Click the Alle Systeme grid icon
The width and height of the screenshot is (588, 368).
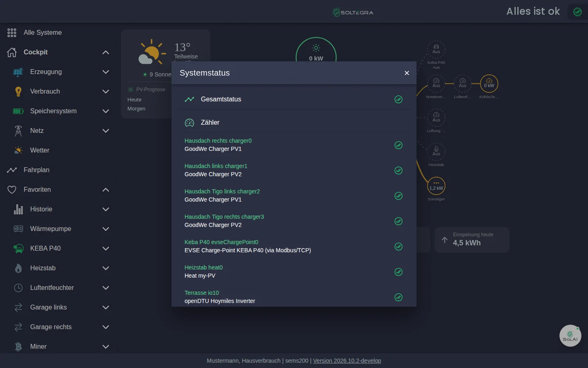[x=12, y=33]
